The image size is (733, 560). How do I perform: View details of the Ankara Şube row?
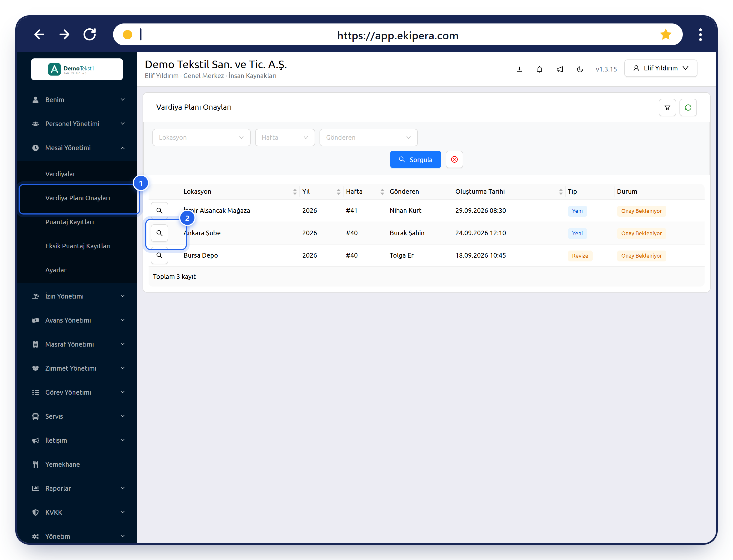[159, 233]
